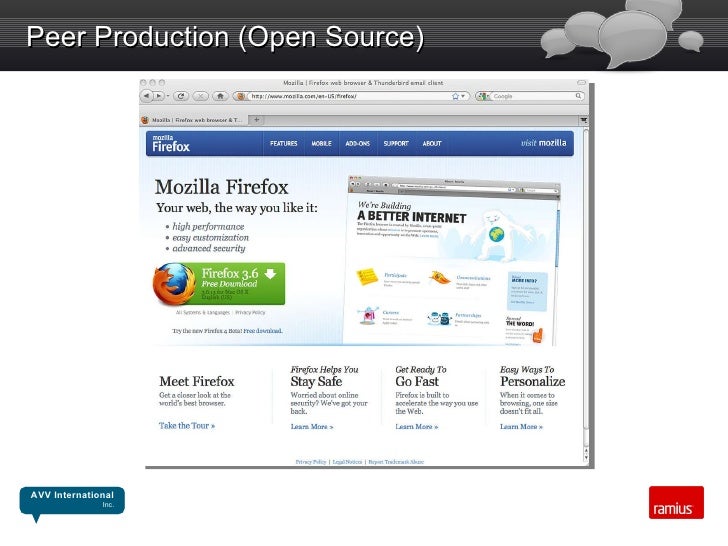Click the address bar URL field
This screenshot has height=546, width=728.
pos(349,96)
